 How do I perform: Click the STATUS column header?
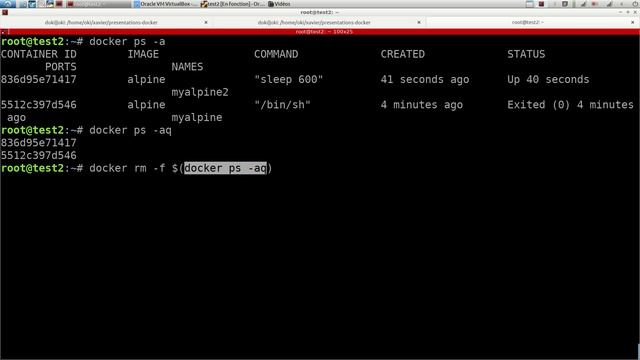click(x=526, y=54)
